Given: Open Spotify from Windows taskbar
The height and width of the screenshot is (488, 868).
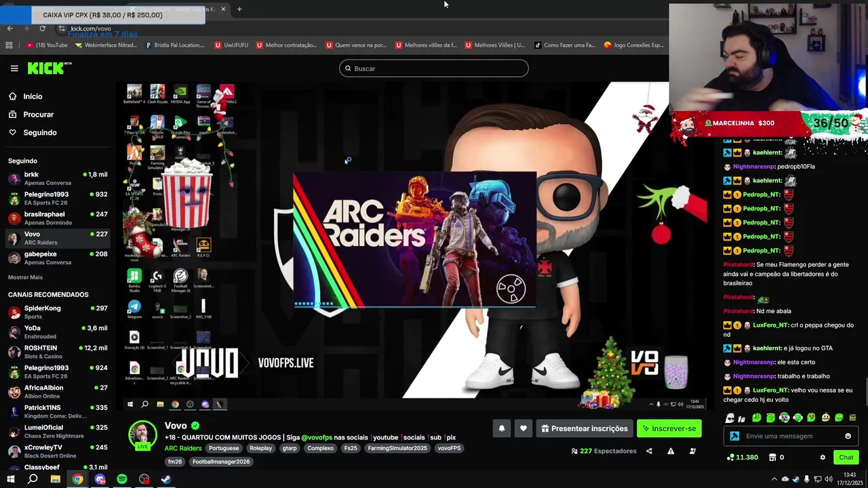Looking at the screenshot, I should point(122,479).
